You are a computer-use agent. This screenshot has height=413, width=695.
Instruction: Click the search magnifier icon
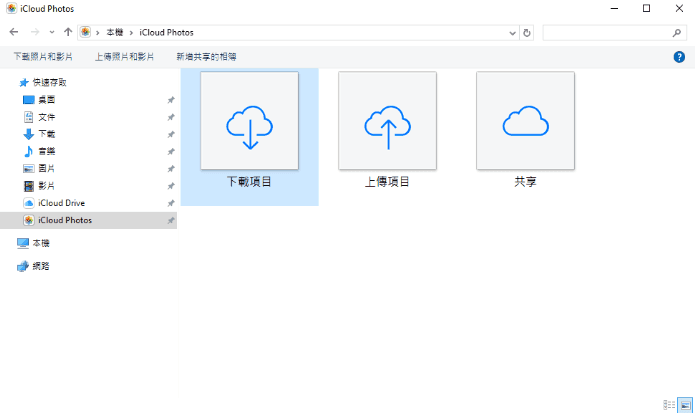coord(676,33)
